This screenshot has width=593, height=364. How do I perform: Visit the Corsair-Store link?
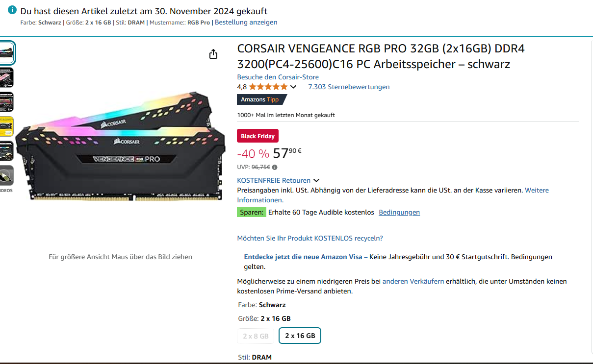pos(278,77)
